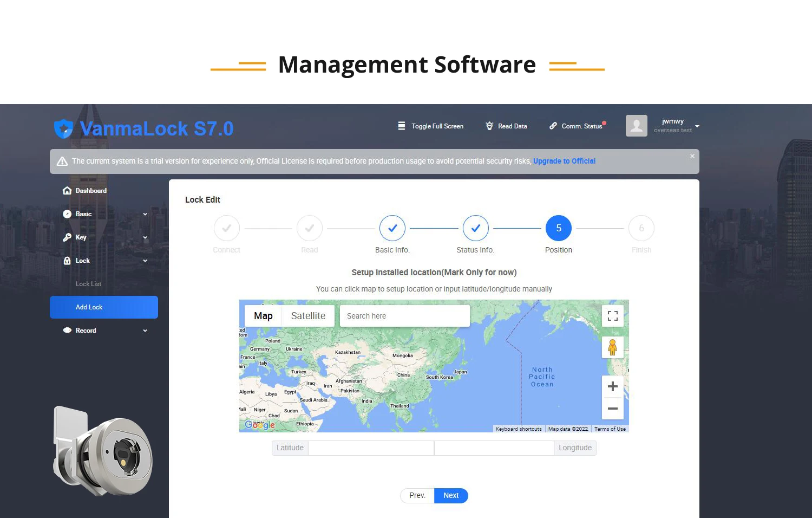Click the Longitude input field
Viewport: 812px width, 518px height.
point(494,448)
